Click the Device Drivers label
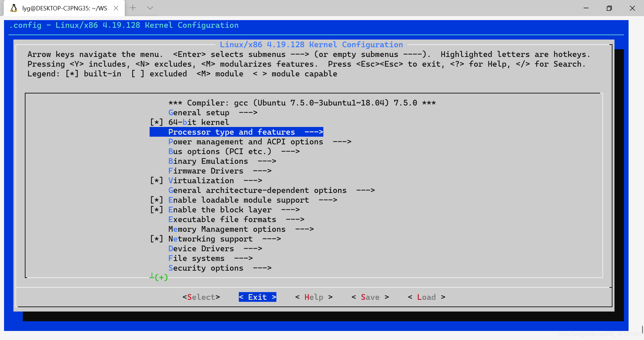The image size is (644, 340). (x=201, y=249)
